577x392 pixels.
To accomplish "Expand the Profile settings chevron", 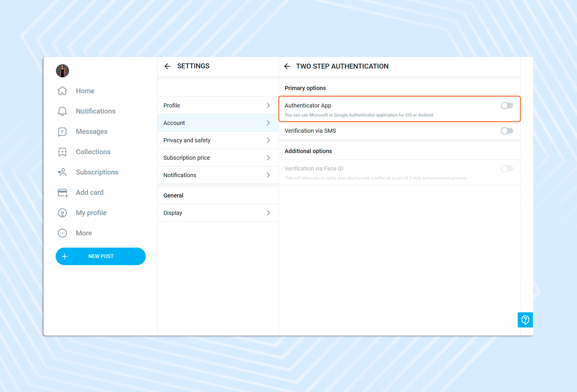I will coord(268,105).
